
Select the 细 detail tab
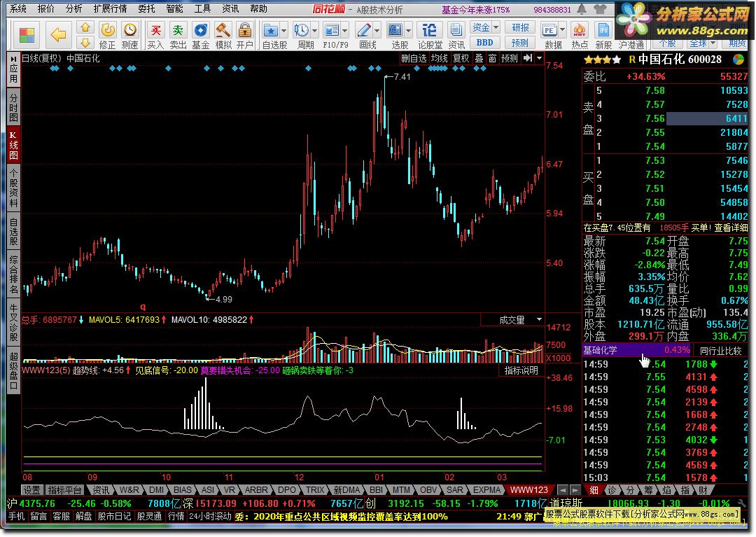coord(594,490)
